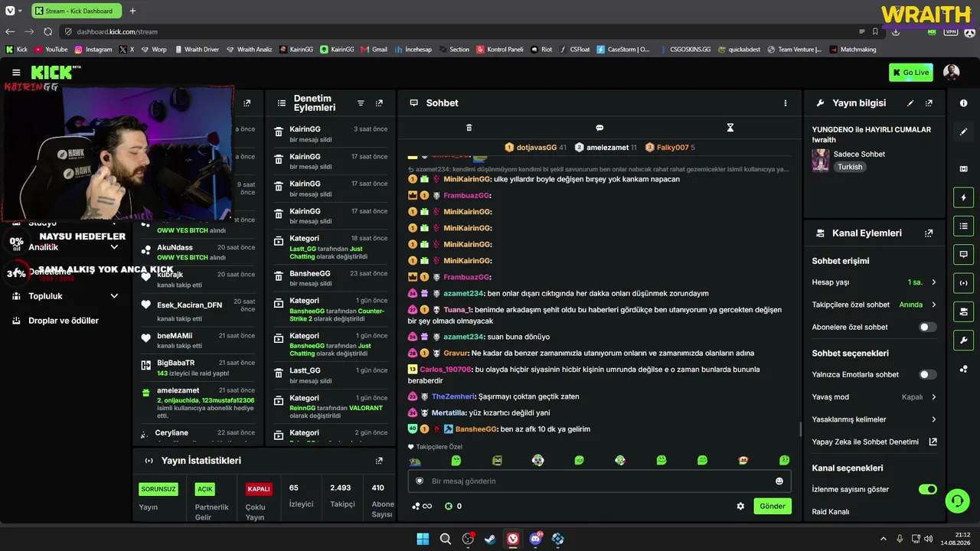Click the 2.493 Takipçi statistic

341,496
